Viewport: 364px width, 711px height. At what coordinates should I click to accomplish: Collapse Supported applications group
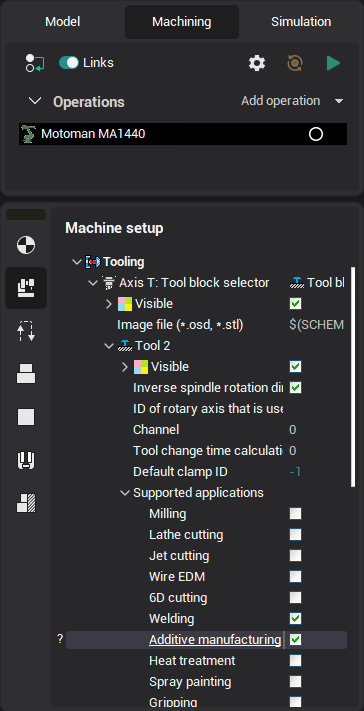[125, 493]
